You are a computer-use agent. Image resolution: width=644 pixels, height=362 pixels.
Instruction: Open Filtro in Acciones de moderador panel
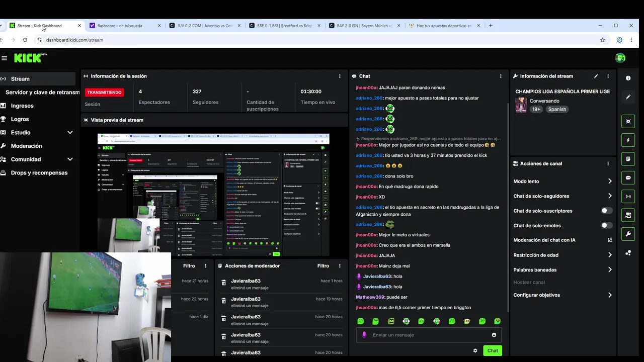(x=323, y=266)
